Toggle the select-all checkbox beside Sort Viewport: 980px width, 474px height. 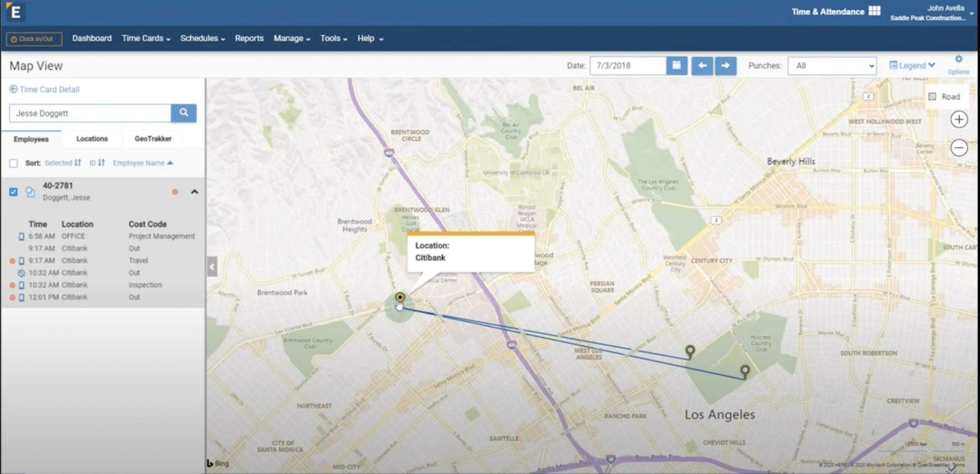(13, 163)
